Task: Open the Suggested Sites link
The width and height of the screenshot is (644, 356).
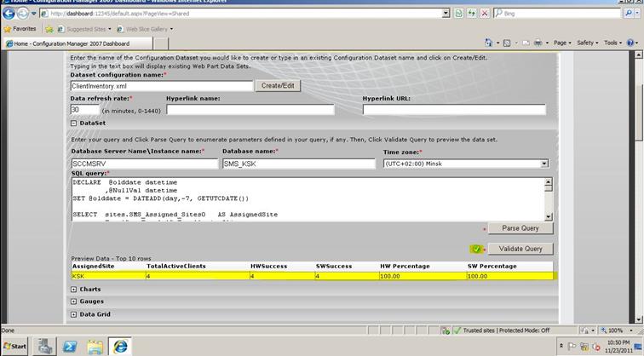Action: (84, 29)
